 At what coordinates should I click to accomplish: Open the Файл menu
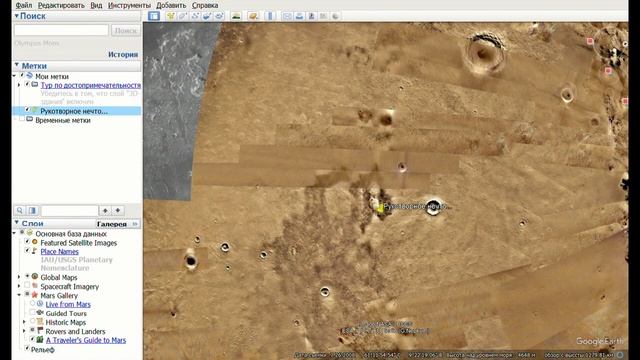pos(24,5)
